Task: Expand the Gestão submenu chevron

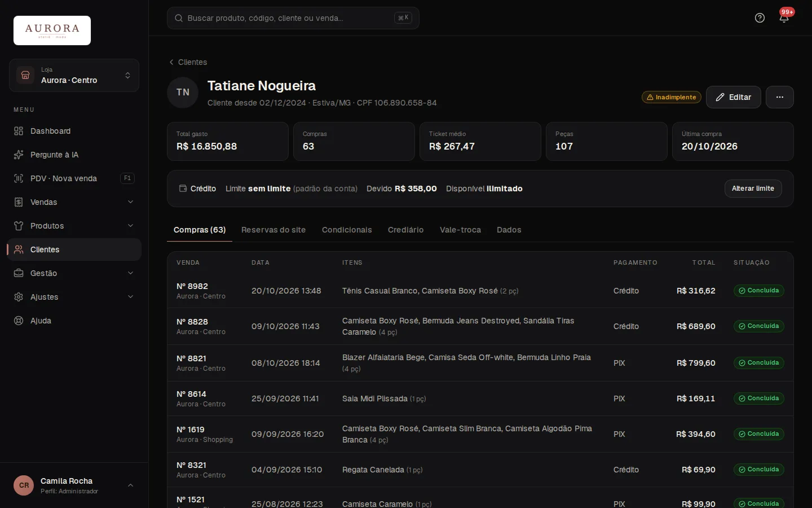Action: click(130, 273)
